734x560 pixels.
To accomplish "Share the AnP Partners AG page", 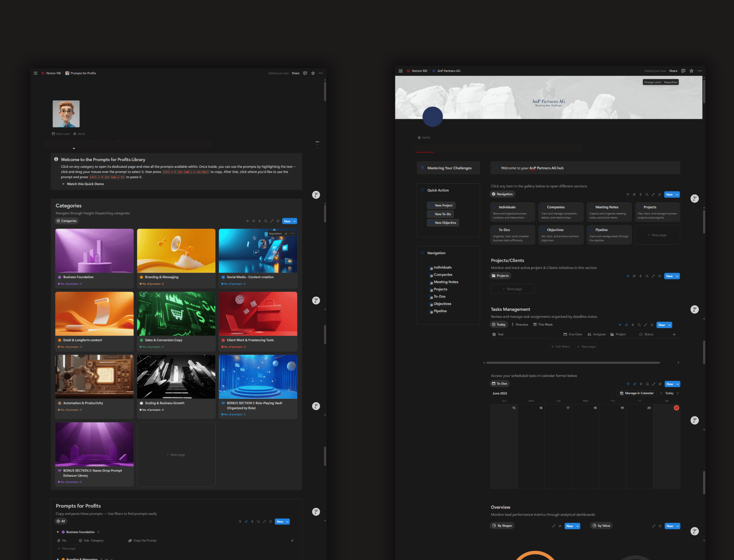I will tap(673, 71).
